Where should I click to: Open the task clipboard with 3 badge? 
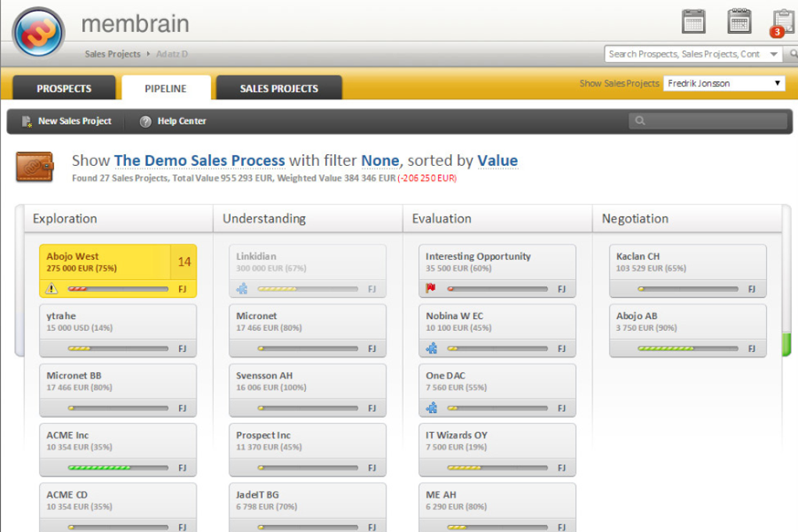point(783,23)
